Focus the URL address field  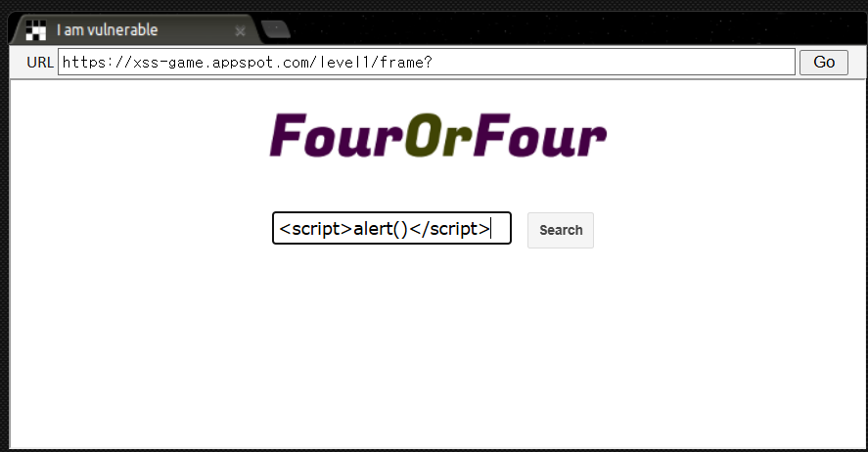tap(427, 62)
